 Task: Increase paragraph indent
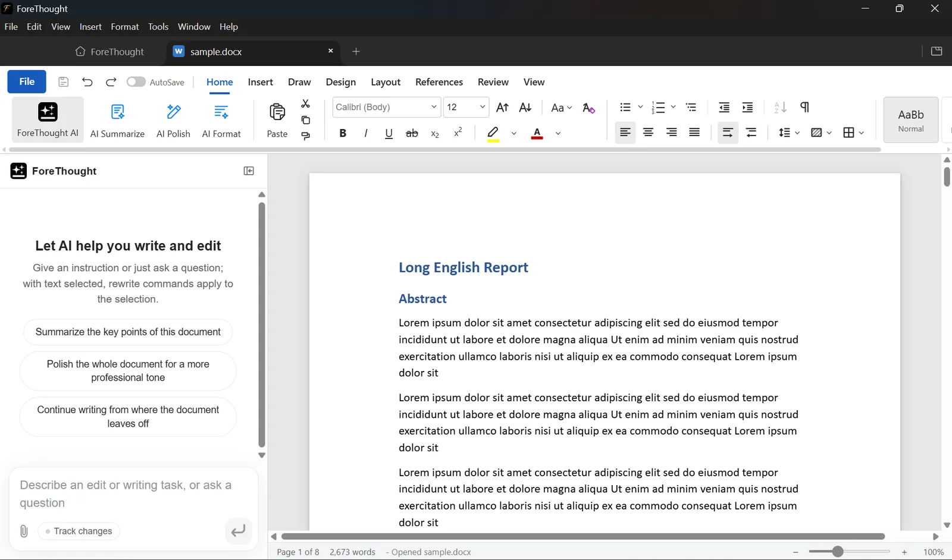pos(748,108)
